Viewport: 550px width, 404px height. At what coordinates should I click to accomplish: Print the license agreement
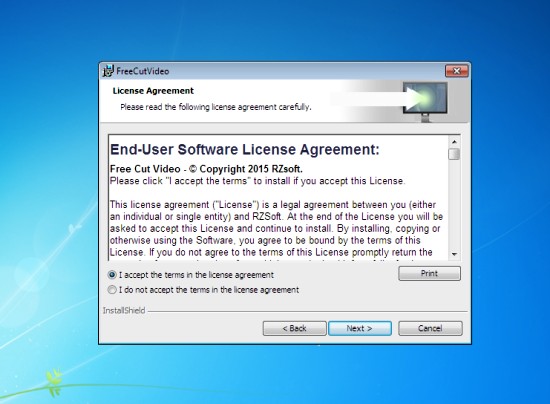tap(429, 273)
